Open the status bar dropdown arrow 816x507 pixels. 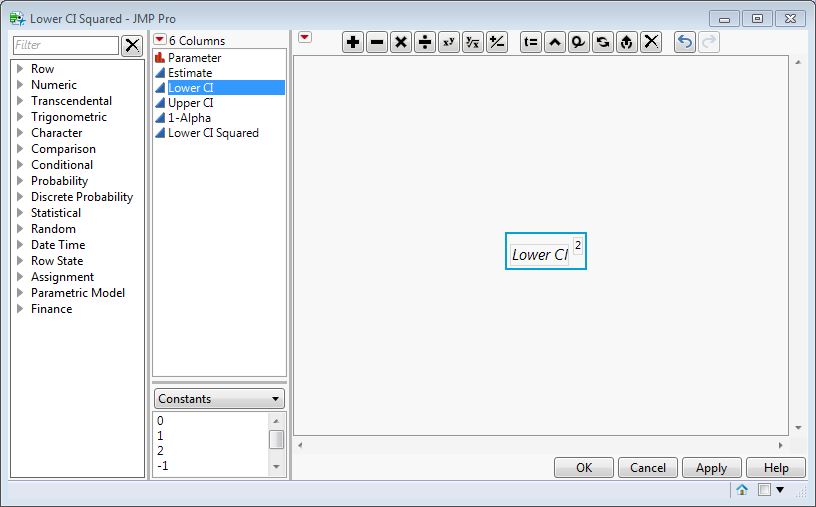click(x=780, y=489)
